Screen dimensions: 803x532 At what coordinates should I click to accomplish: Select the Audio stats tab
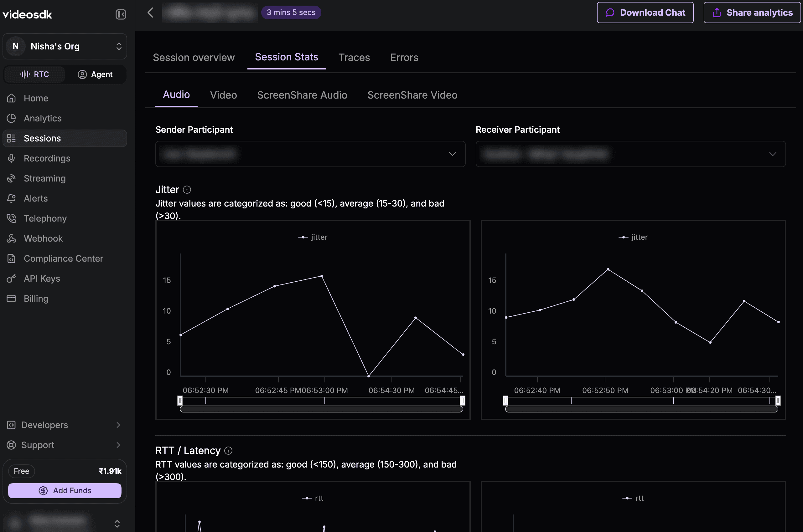[x=176, y=95]
